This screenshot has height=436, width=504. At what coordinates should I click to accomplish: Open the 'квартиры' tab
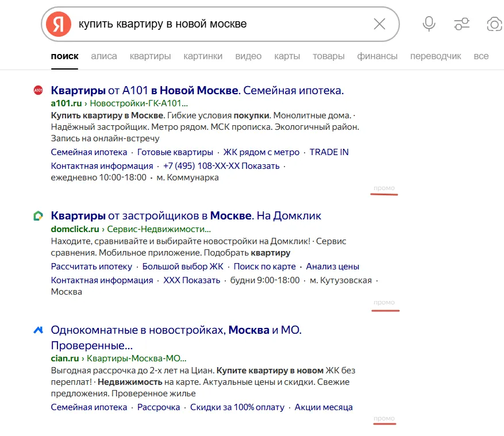click(x=150, y=56)
